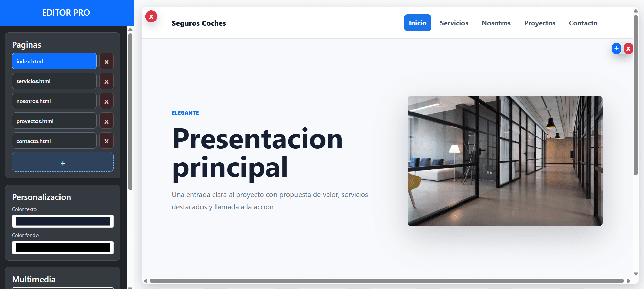Viewport: 644px width, 289px height.
Task: Click the preview horizontal scrollbar thumb
Action: (387, 281)
